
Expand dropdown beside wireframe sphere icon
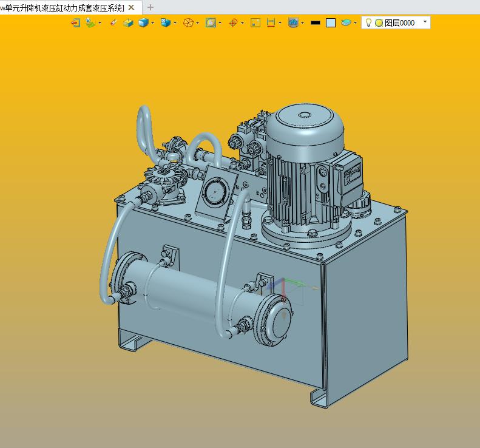pyautogui.click(x=197, y=23)
